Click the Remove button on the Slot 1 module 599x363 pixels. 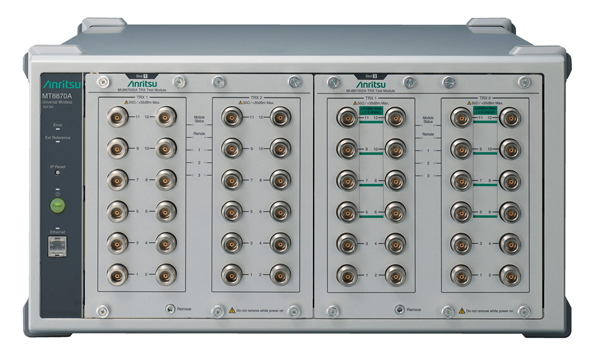tap(170, 309)
